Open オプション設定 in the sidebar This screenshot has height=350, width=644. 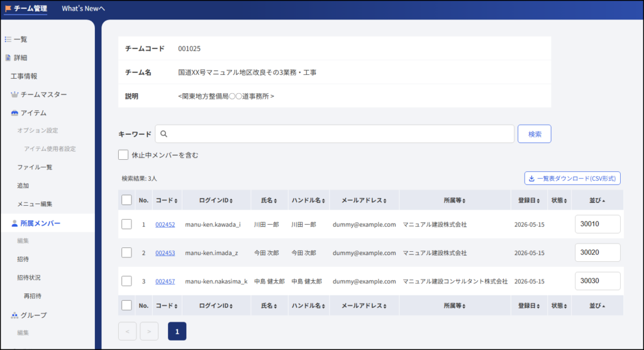pyautogui.click(x=37, y=130)
